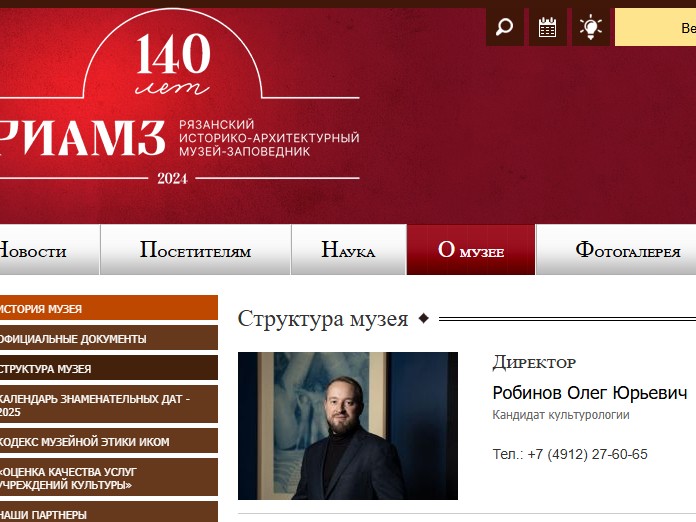Open Официальные документы sidebar item
Viewport: 696px width, 522px height.
point(109,338)
